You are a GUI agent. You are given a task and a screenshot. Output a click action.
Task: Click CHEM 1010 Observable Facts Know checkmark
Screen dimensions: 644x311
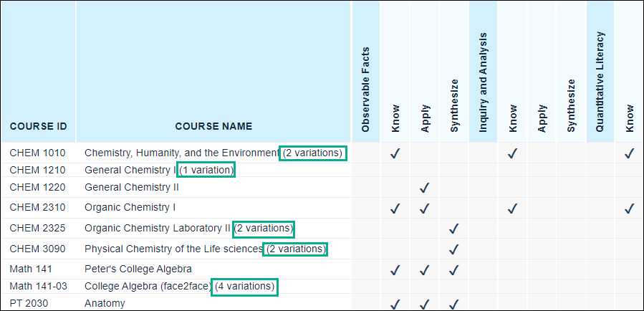pyautogui.click(x=395, y=153)
